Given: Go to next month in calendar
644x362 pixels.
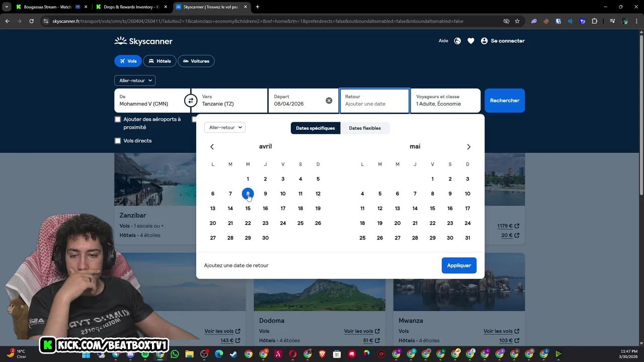Looking at the screenshot, I should coord(468,147).
